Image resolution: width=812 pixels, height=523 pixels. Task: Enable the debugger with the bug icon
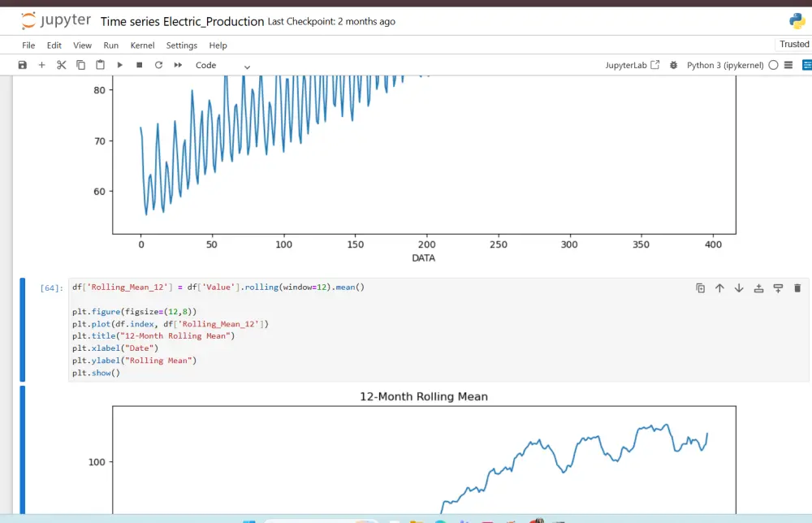click(673, 65)
